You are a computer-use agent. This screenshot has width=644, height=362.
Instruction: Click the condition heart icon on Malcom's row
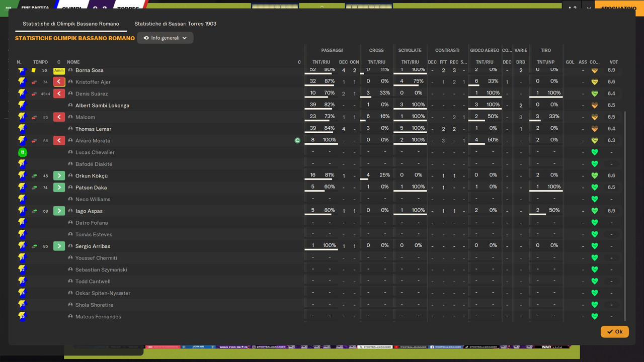coord(594,117)
